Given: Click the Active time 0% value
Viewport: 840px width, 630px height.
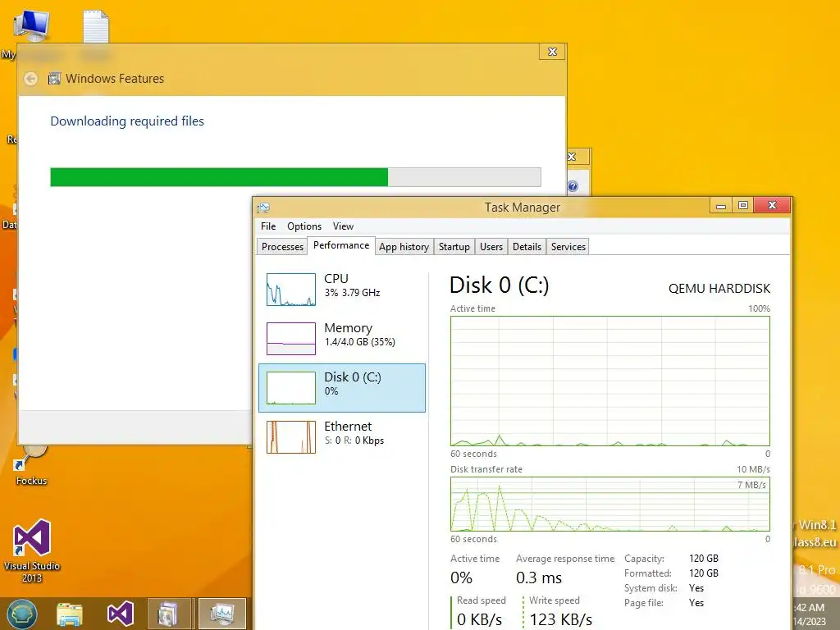Looking at the screenshot, I should (x=461, y=577).
